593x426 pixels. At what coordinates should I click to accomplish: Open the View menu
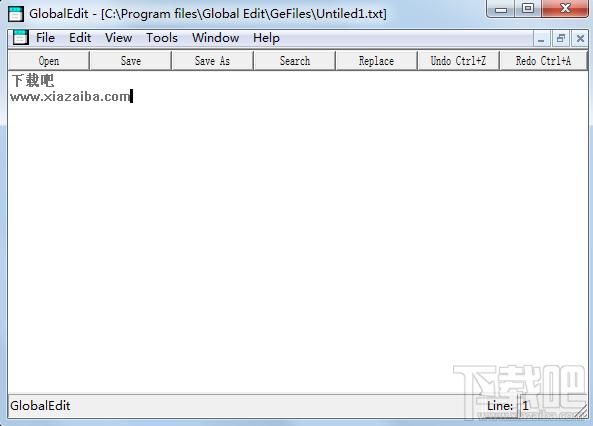[118, 38]
